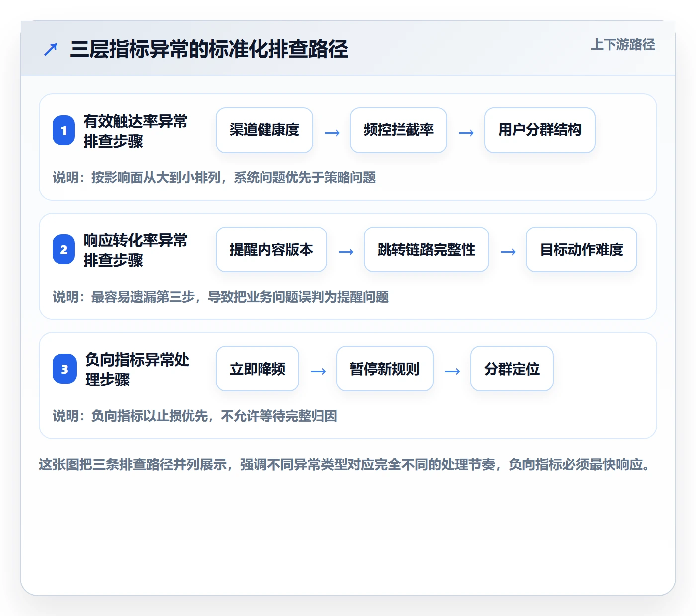Image resolution: width=696 pixels, height=616 pixels.
Task: Click the summary sentence starting 这张图把三条排查路径
Action: pyautogui.click(x=344, y=464)
